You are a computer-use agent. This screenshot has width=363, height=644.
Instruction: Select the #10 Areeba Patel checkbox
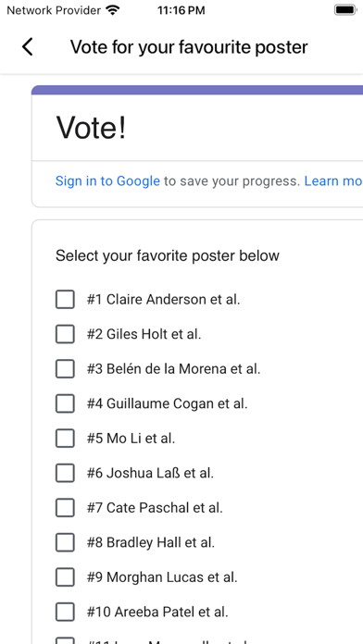pos(65,612)
